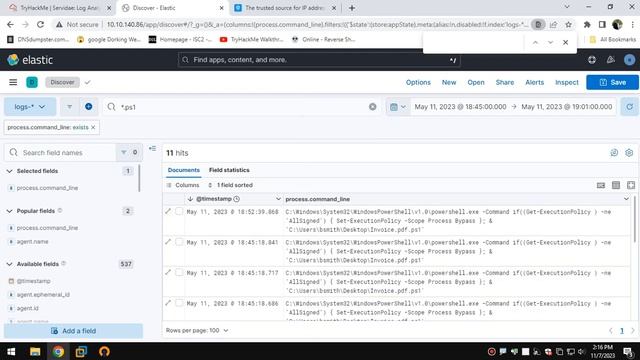Click Inspect in the top bar
This screenshot has width=640, height=360.
point(567,82)
